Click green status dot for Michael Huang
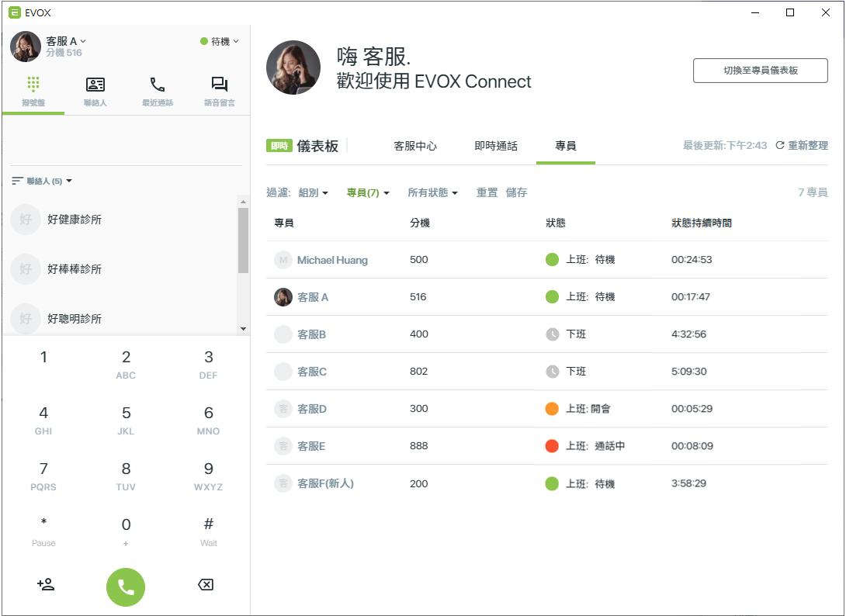 (552, 260)
